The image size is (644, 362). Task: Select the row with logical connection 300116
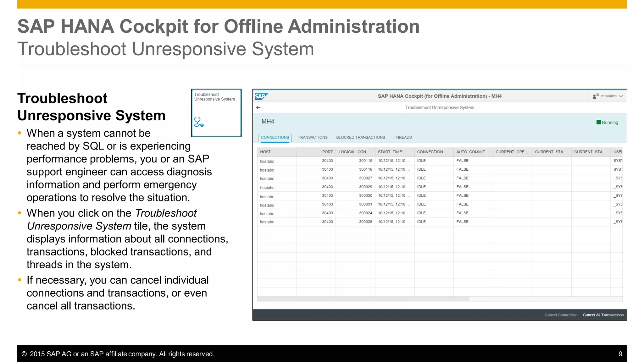click(x=440, y=170)
